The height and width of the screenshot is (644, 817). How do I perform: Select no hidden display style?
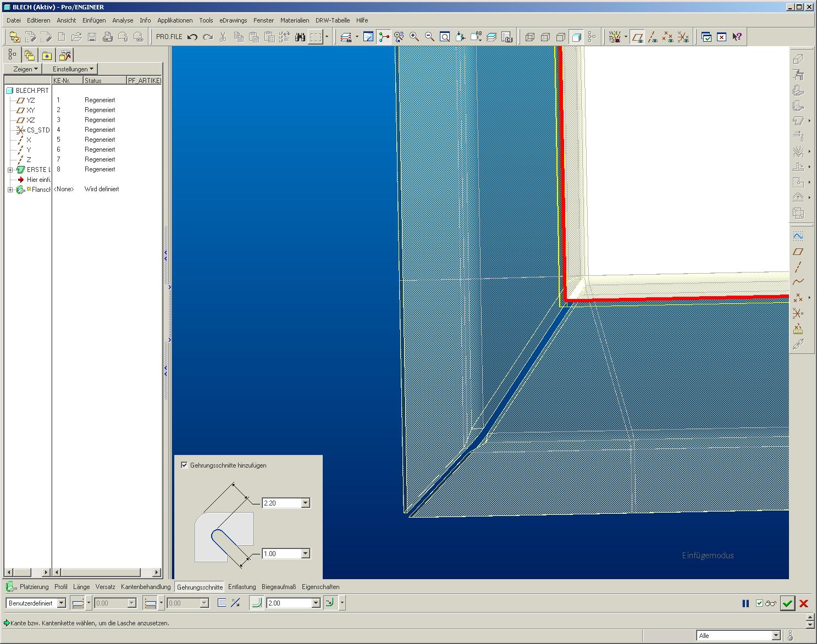[x=561, y=37]
